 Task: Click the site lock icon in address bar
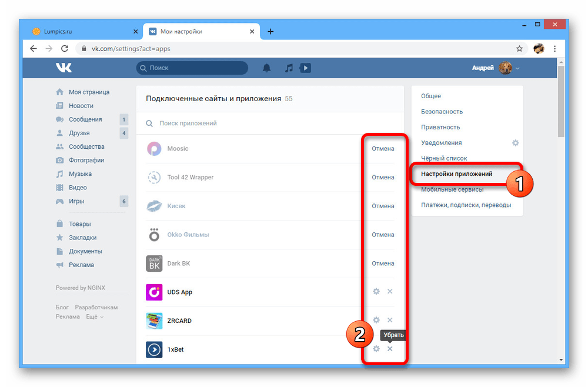coord(84,48)
